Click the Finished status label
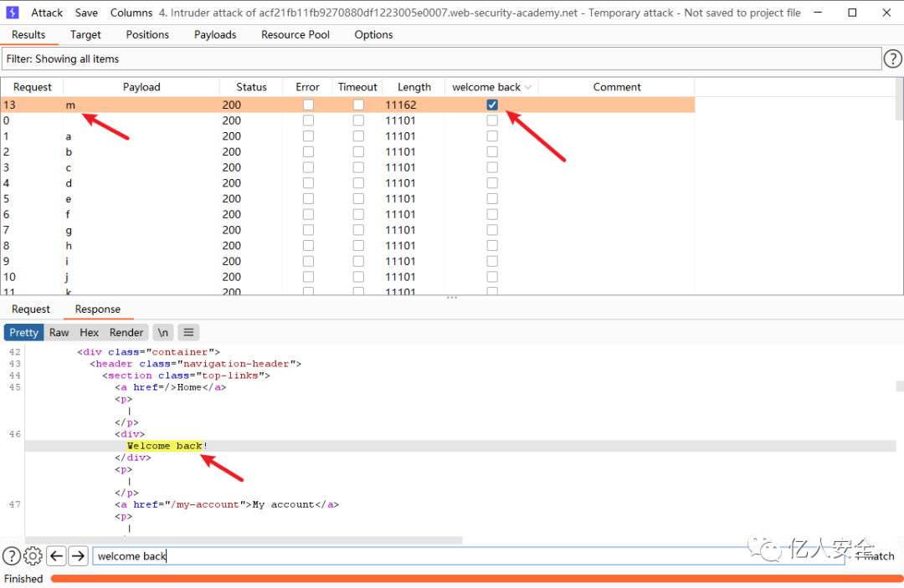This screenshot has height=588, width=904. [x=23, y=578]
